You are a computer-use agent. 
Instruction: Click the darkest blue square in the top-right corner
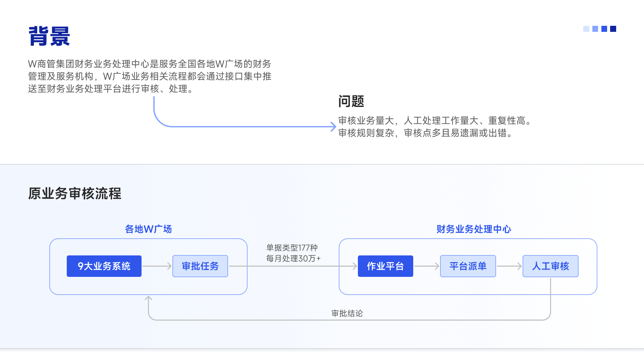click(x=613, y=29)
